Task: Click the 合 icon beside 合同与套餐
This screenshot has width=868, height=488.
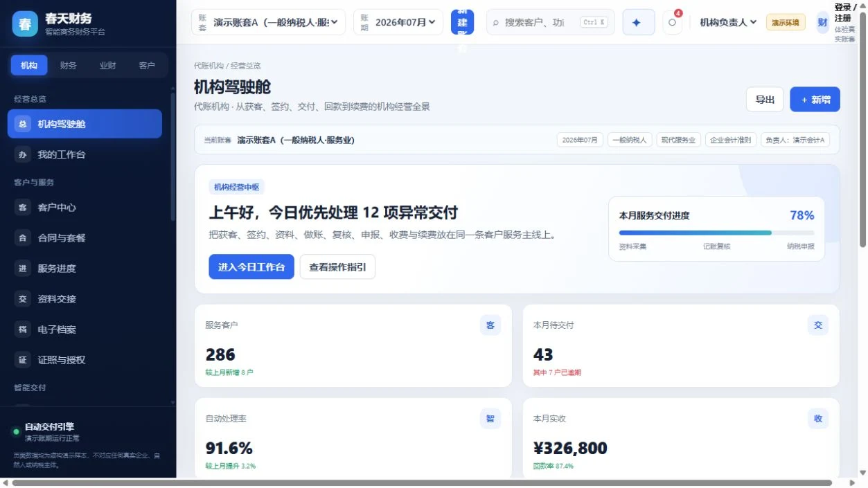Action: [23, 237]
